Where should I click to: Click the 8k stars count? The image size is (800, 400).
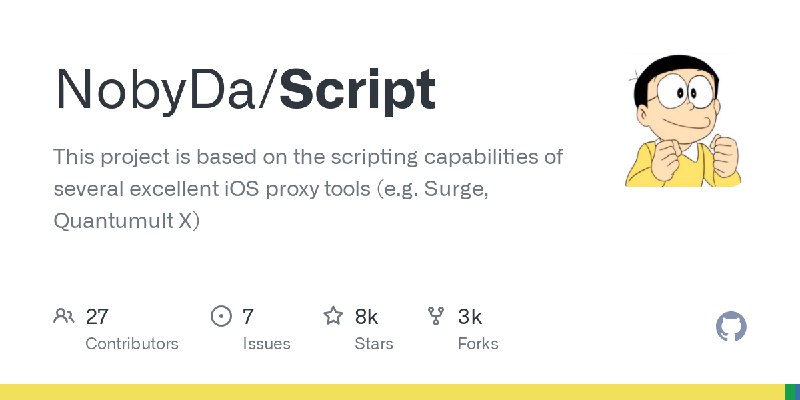coord(366,317)
